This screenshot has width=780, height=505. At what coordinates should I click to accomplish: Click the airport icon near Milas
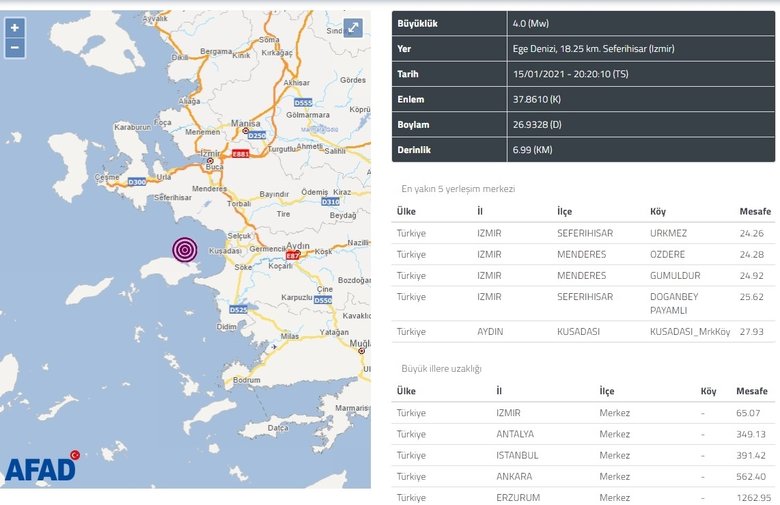pyautogui.click(x=273, y=346)
